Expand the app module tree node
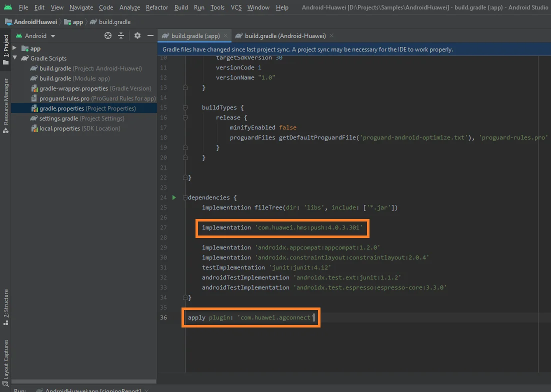 [14, 48]
